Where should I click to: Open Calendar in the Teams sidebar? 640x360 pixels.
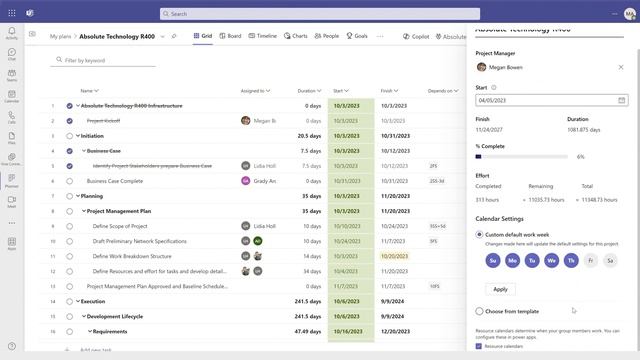click(12, 96)
